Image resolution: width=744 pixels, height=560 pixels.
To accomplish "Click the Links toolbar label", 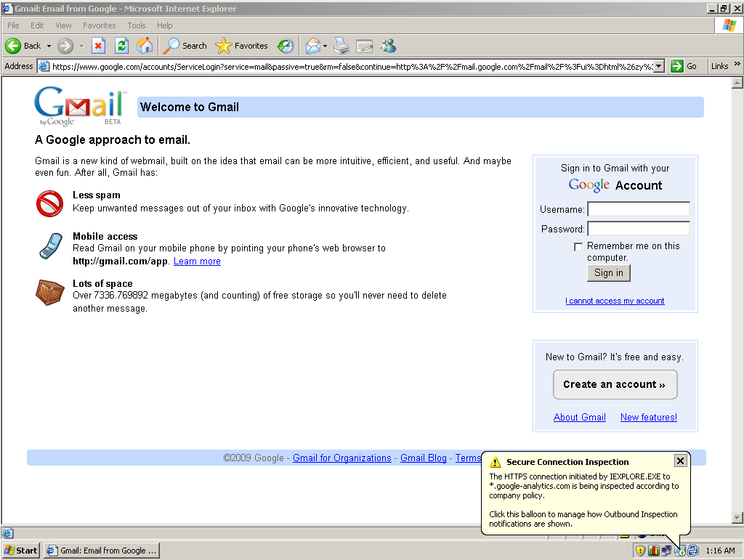I will pos(719,66).
